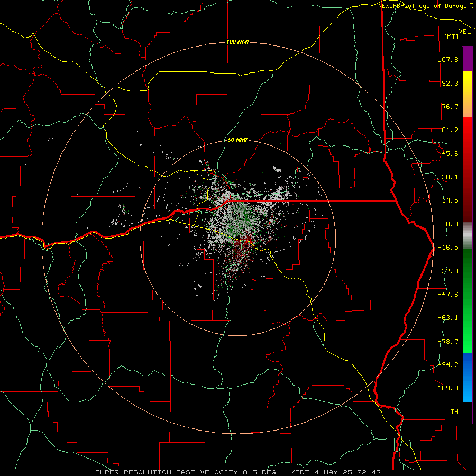Screen dimensions: 476x476
Task: Click the black radar site dot at center
Action: pyautogui.click(x=237, y=237)
